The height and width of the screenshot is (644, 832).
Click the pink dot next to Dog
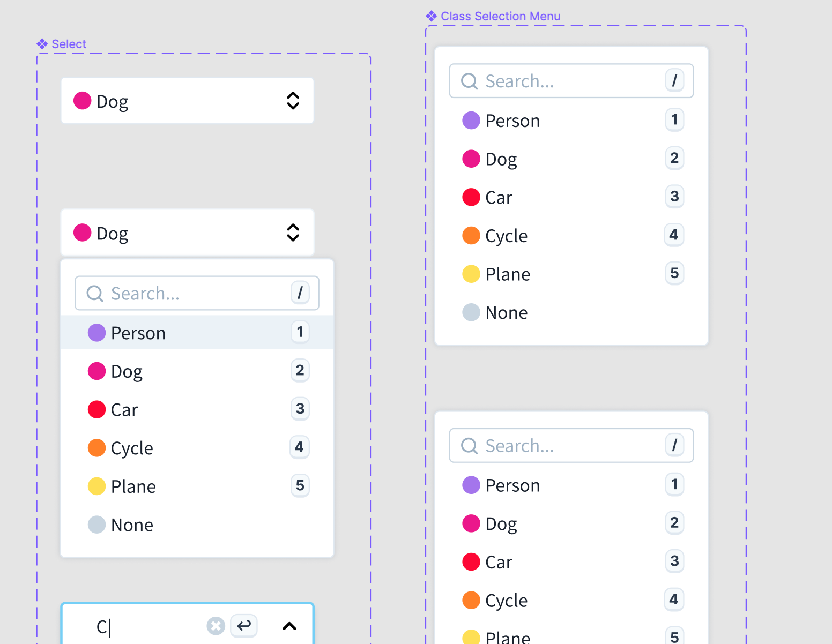point(96,371)
